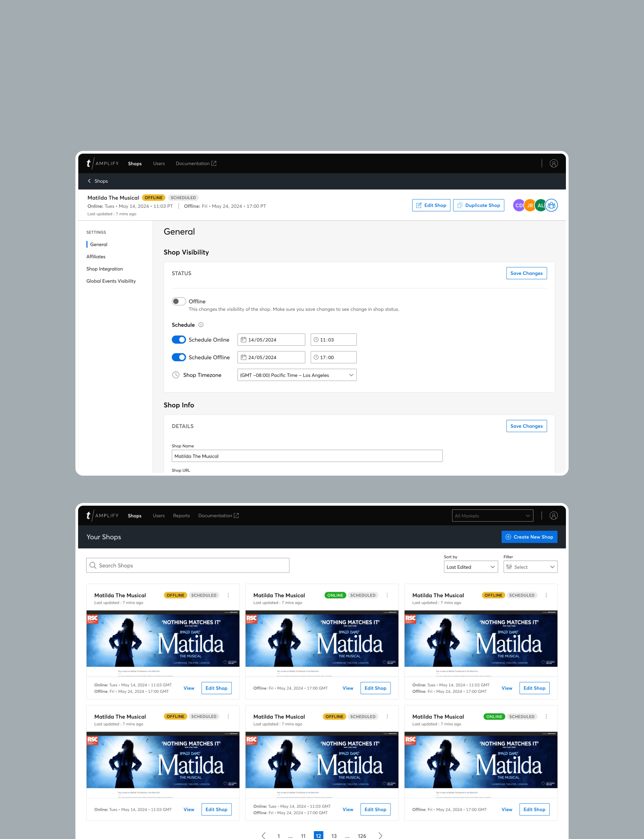Click page 13 in pagination
Image resolution: width=644 pixels, height=839 pixels.
coord(334,836)
